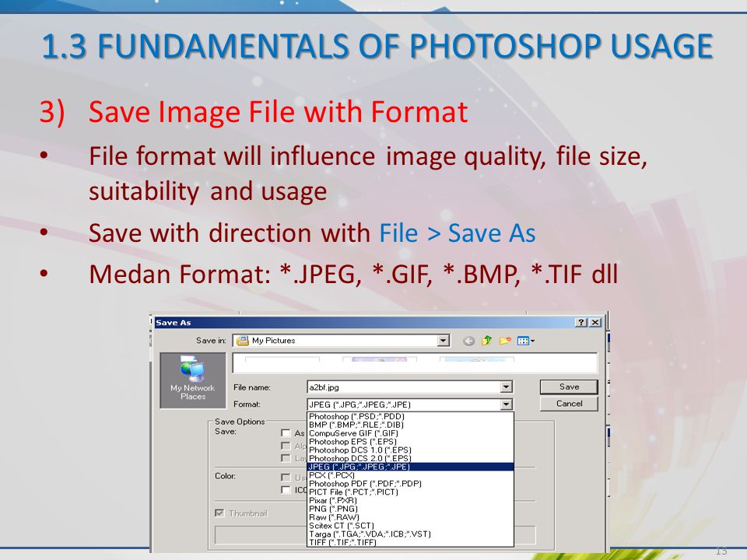The height and width of the screenshot is (560, 747).
Task: Select Photoshop PDF format
Action: (410, 483)
